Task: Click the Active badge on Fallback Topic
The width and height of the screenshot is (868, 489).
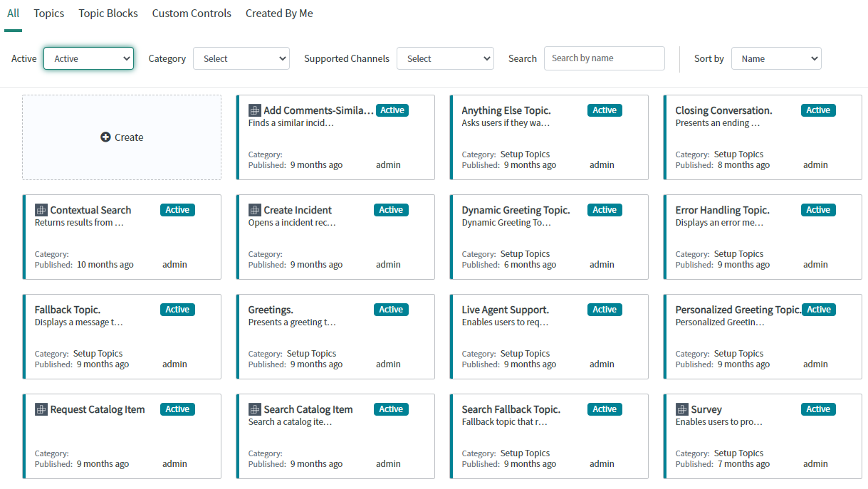Action: 177,310
